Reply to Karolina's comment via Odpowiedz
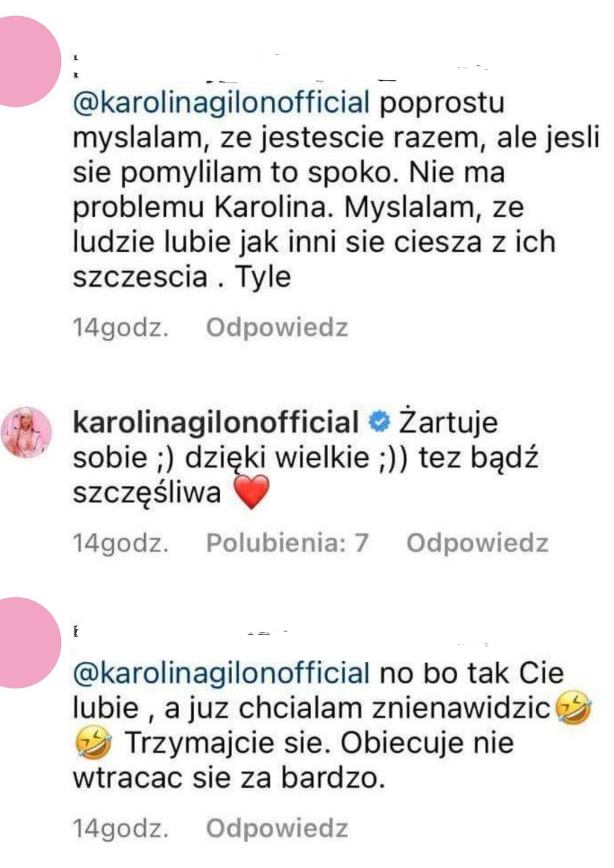This screenshot has width=614, height=868. pyautogui.click(x=477, y=543)
